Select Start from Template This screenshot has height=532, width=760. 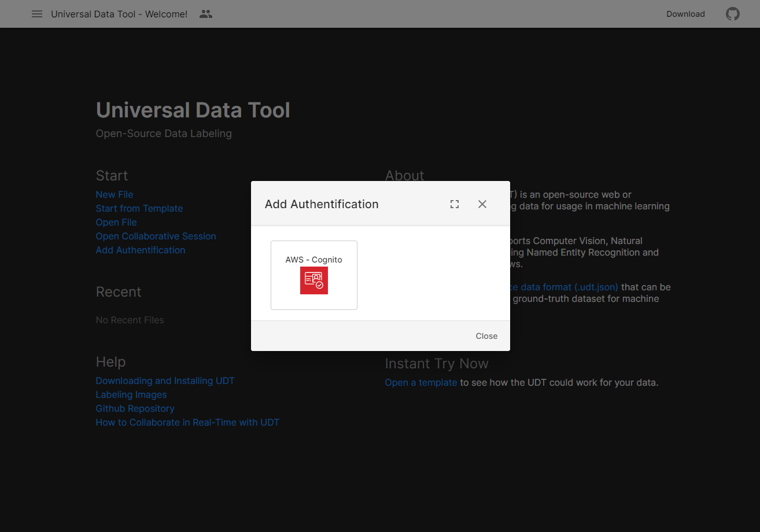click(139, 208)
